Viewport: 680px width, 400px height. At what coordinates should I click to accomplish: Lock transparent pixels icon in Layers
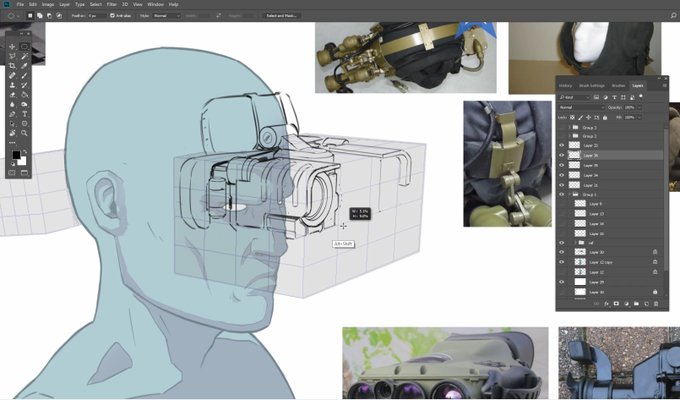pyautogui.click(x=572, y=117)
